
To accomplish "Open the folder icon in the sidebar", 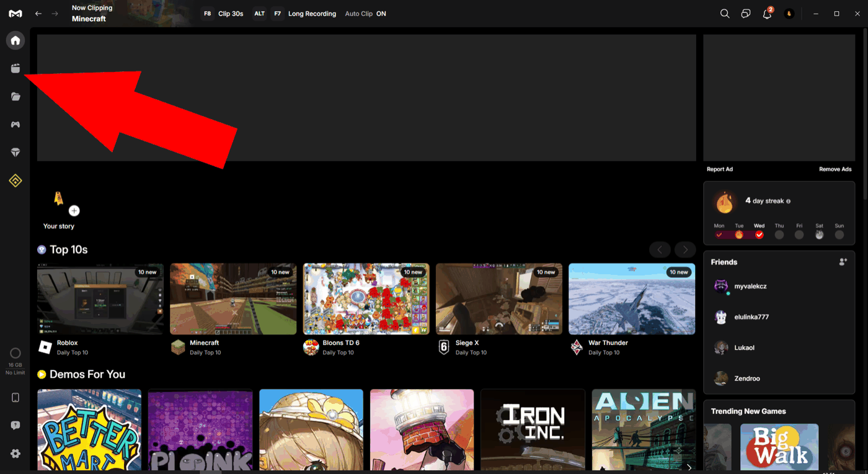I will point(15,97).
